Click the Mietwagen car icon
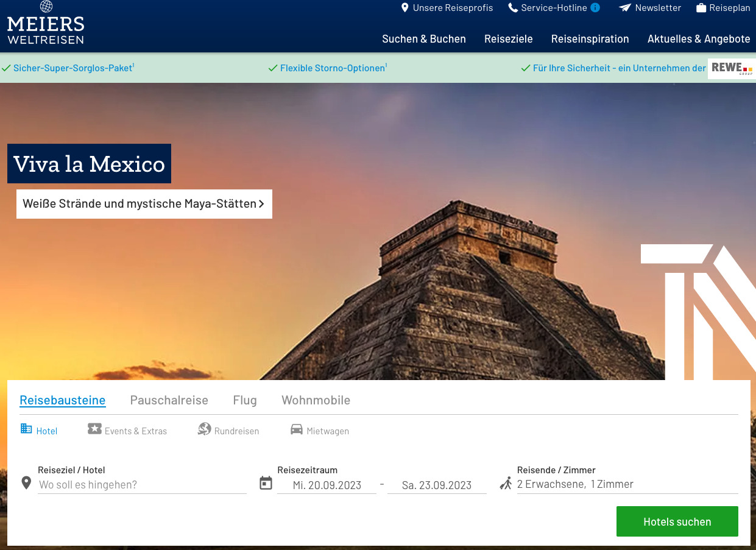This screenshot has width=756, height=550. coord(297,429)
